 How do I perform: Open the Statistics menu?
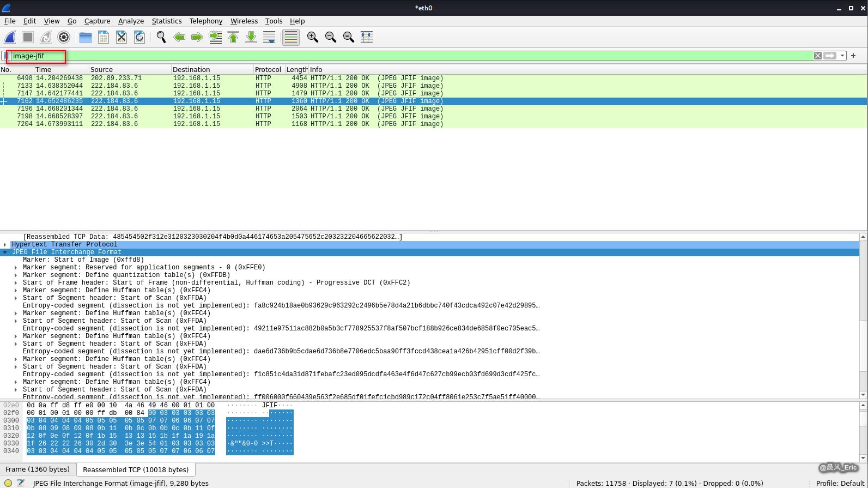coord(167,21)
